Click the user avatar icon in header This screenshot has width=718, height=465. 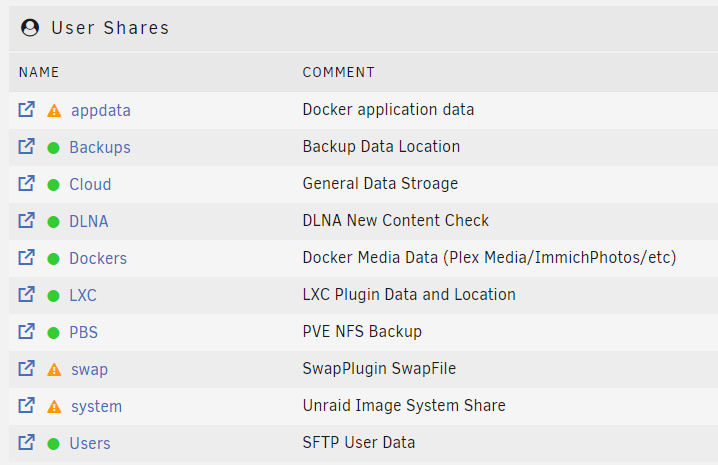pos(30,27)
